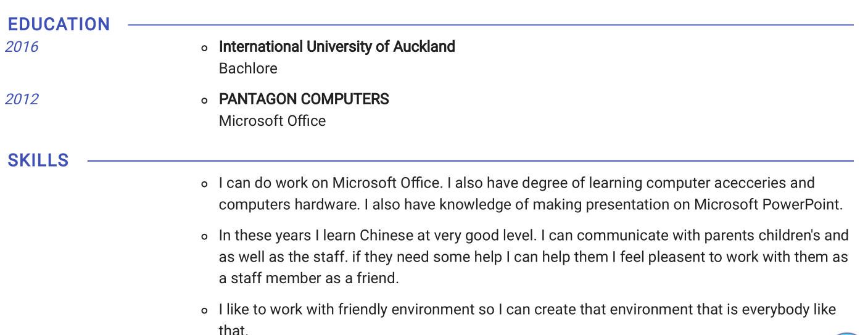Click the bullet of the friendly environment skill

click(x=204, y=310)
